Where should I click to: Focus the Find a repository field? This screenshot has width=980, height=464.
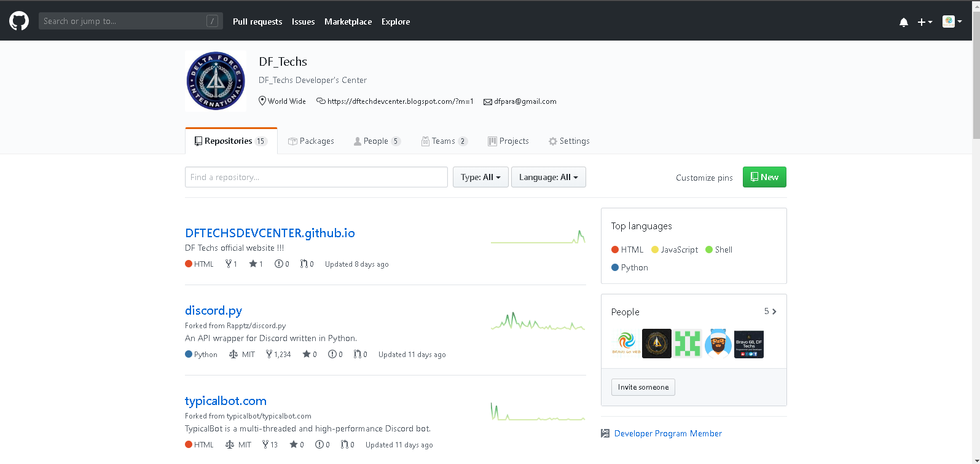click(316, 177)
